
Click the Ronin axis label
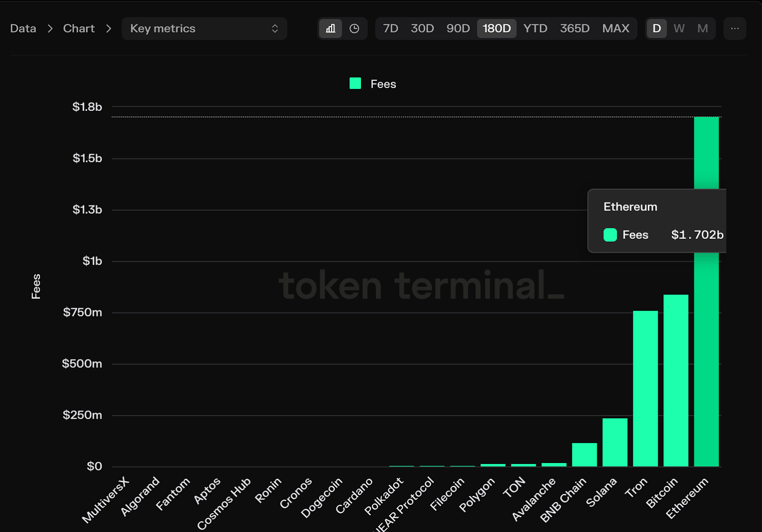pyautogui.click(x=268, y=490)
